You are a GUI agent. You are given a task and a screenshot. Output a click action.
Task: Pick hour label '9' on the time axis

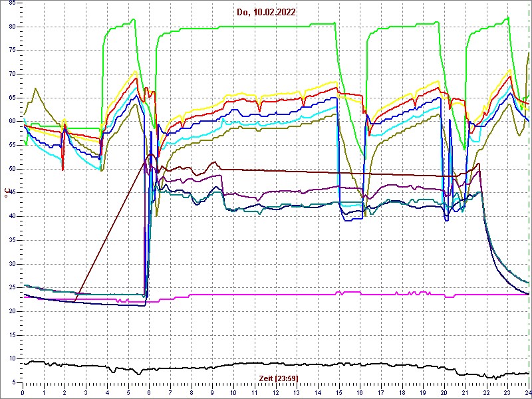212,392
